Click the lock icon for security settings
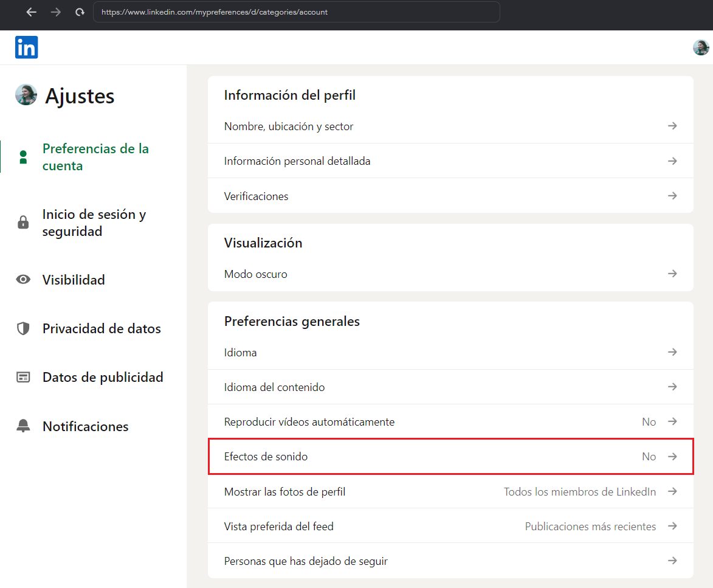The height and width of the screenshot is (588, 713). click(23, 223)
